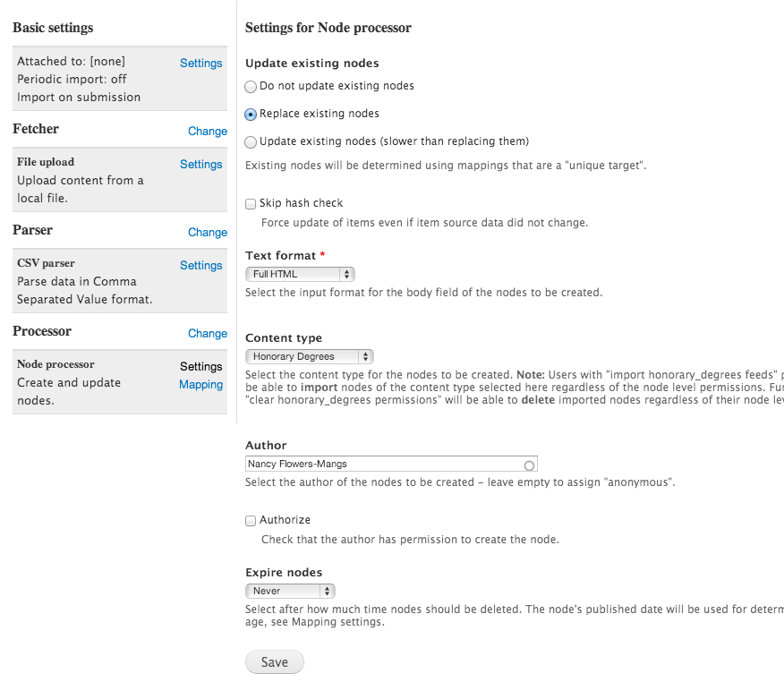The height and width of the screenshot is (682, 784).
Task: Choose "Replace existing nodes" radio button
Action: tap(251, 115)
